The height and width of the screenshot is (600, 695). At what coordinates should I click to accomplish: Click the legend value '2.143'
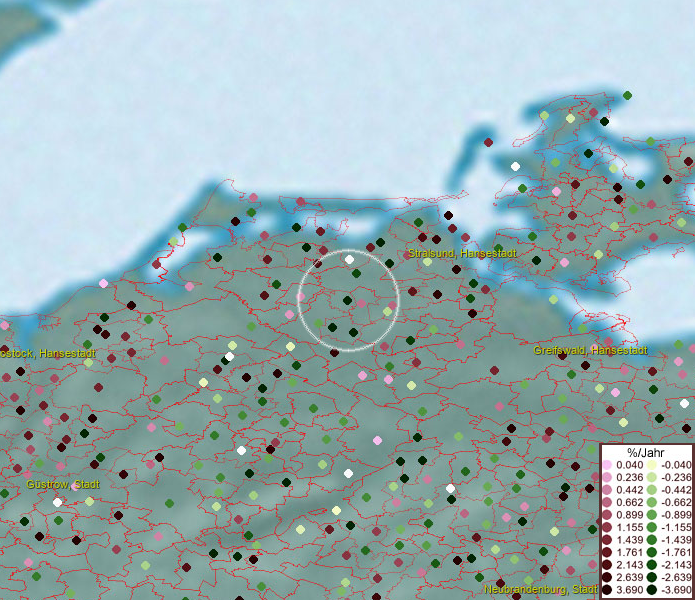[x=629, y=565]
